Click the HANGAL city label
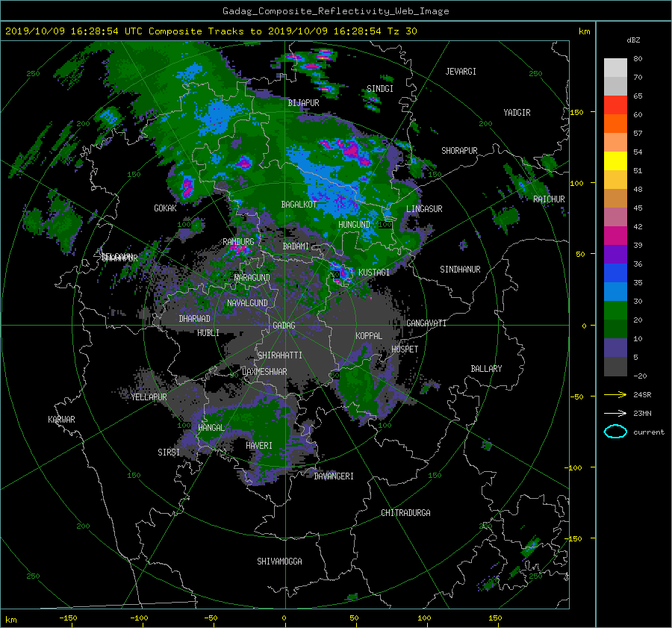Screen dimensions: 672x628 click(211, 428)
